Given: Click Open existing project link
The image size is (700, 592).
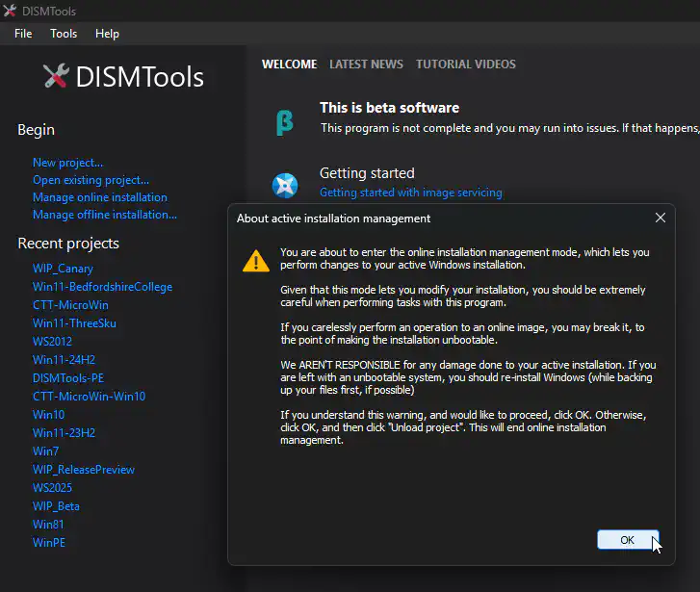Looking at the screenshot, I should coord(91,180).
